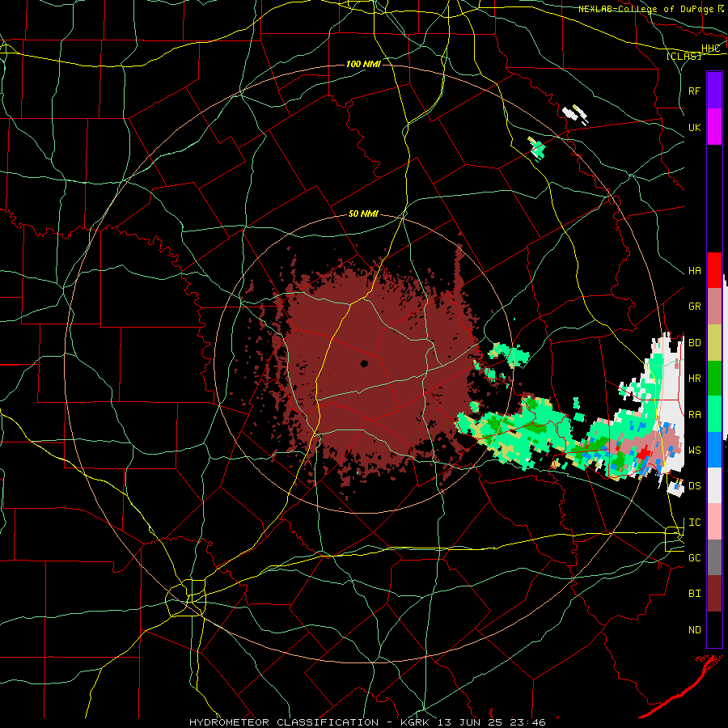Click the BD legend label

[694, 343]
